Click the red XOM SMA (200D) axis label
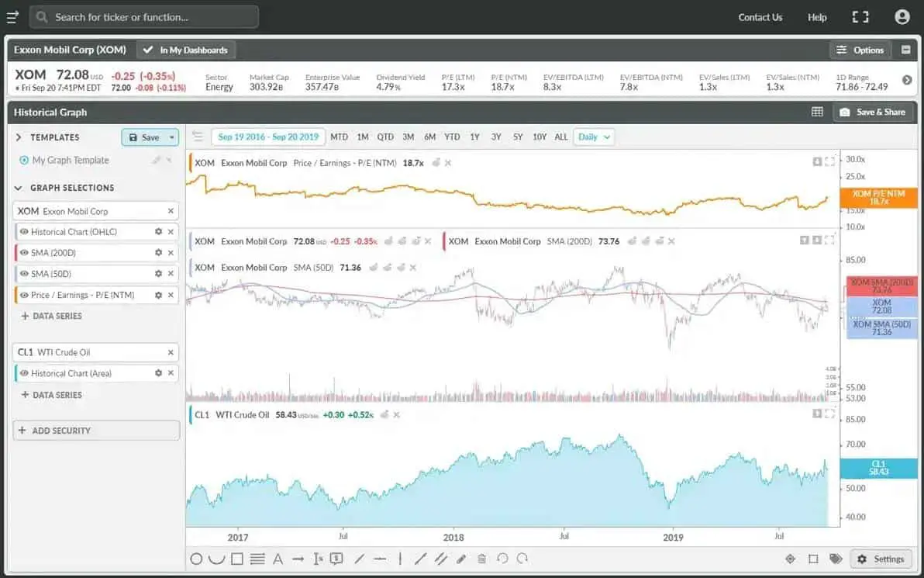The height and width of the screenshot is (578, 924). pyautogui.click(x=881, y=286)
